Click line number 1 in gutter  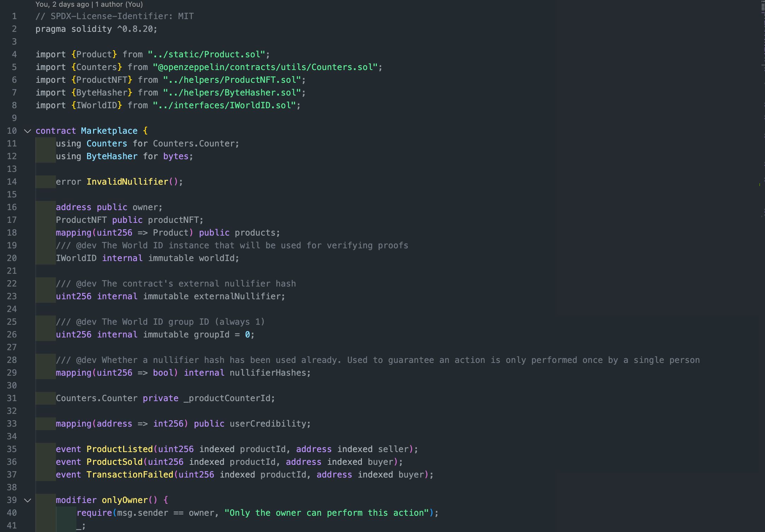click(x=14, y=16)
